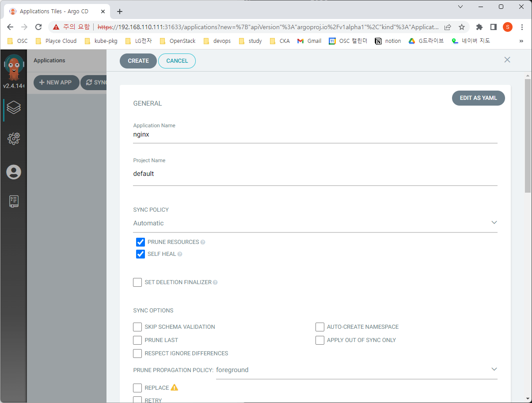Enable Auto-Create Namespace checkbox
This screenshot has width=532, height=403.
point(320,327)
